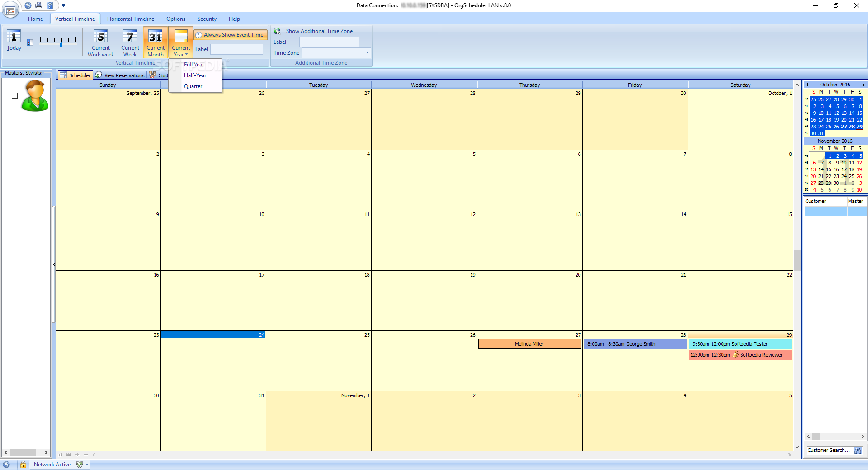
Task: Open the Home ribbon tab
Action: [x=36, y=19]
